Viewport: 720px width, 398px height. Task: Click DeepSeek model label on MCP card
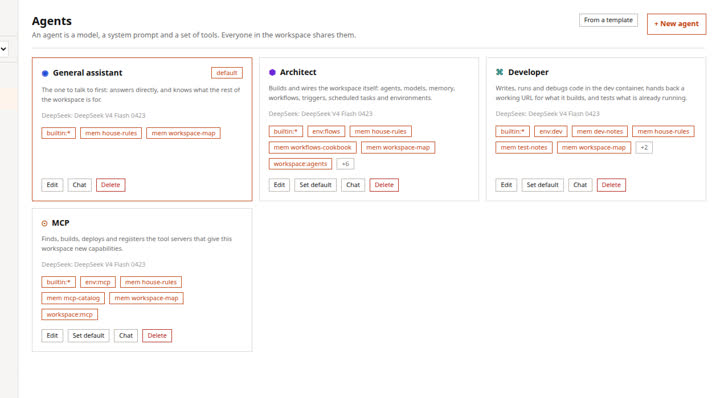point(93,264)
